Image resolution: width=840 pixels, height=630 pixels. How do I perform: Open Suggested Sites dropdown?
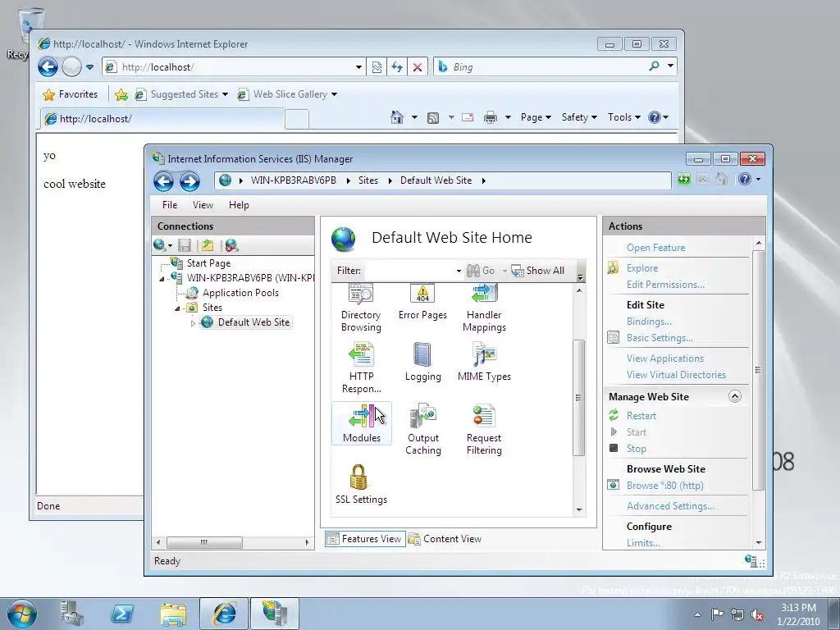click(225, 95)
